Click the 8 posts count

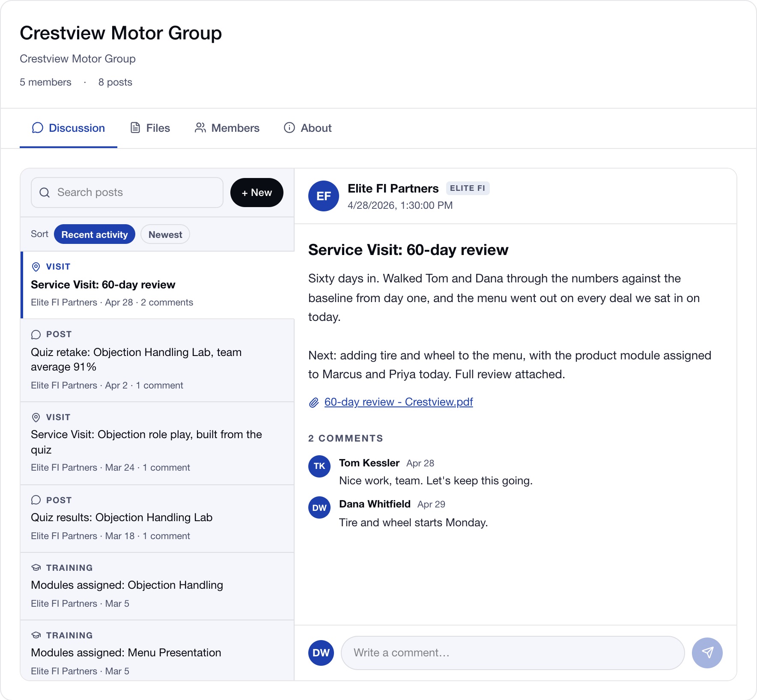point(115,82)
